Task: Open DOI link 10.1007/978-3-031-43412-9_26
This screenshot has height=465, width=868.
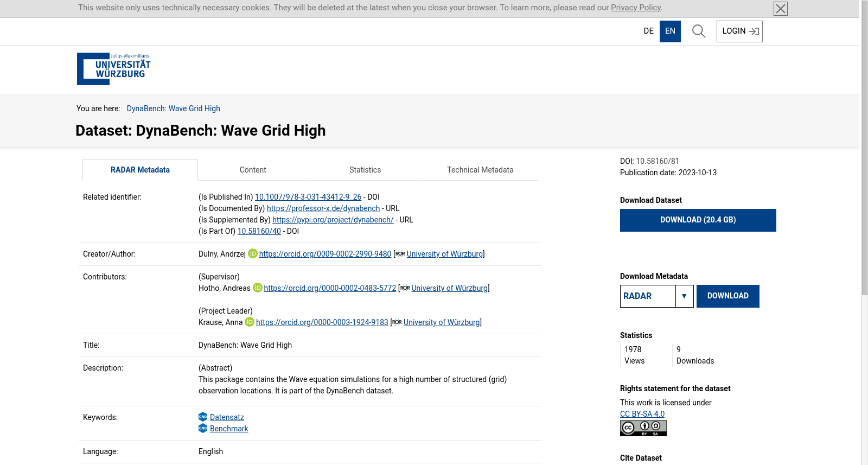Action: coord(308,197)
